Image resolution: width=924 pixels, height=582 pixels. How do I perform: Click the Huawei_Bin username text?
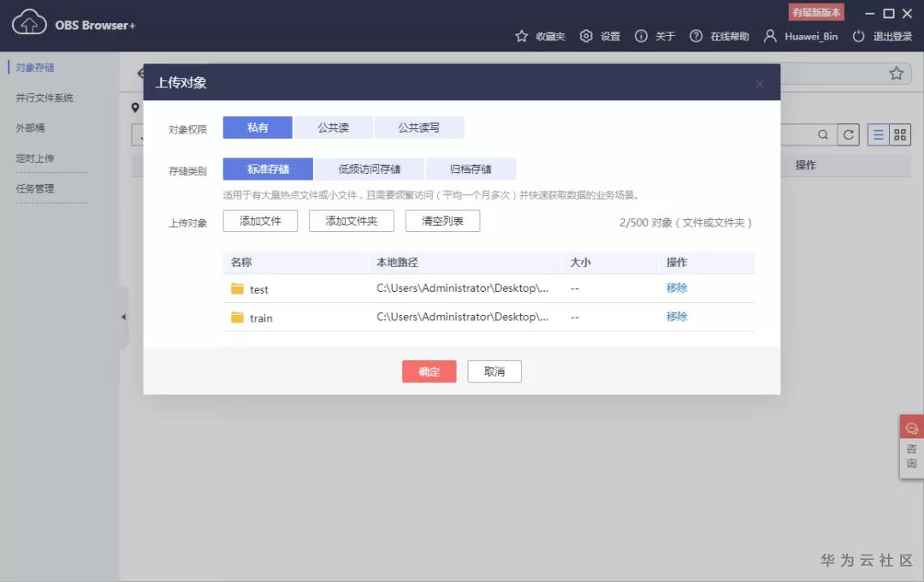tap(811, 37)
